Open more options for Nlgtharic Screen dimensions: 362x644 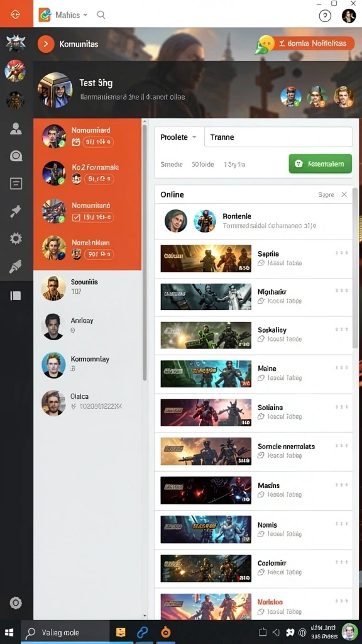coord(341,291)
